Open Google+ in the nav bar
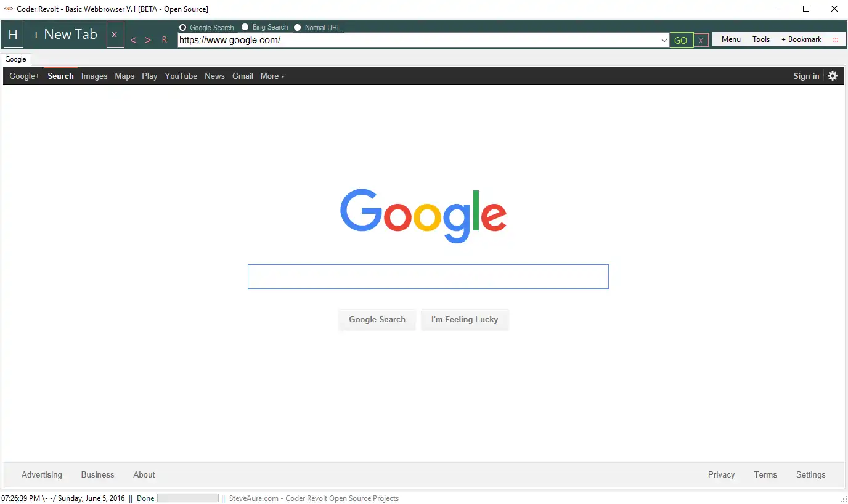The width and height of the screenshot is (848, 504). [x=25, y=76]
